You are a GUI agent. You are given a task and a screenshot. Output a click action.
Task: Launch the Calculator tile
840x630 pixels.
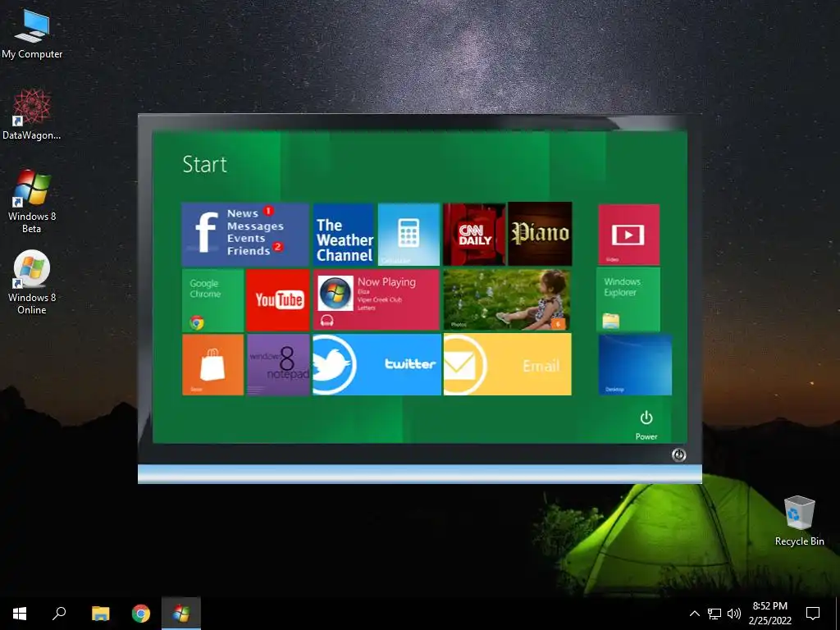(x=409, y=235)
